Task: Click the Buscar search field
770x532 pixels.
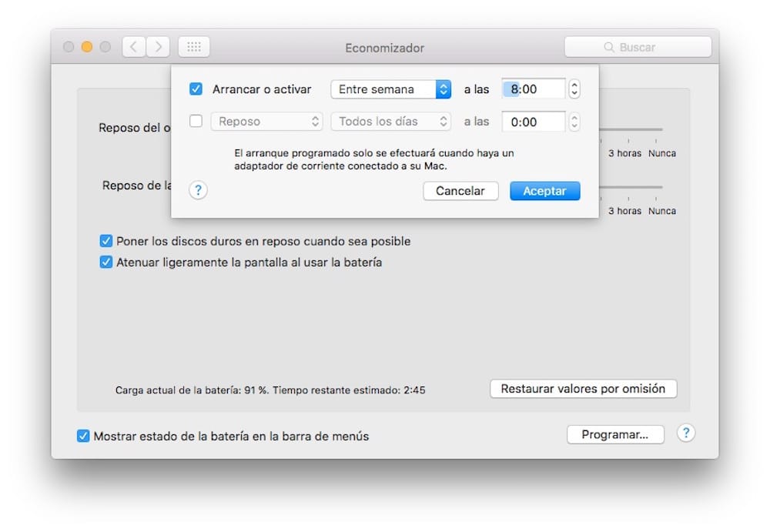Action: point(638,47)
